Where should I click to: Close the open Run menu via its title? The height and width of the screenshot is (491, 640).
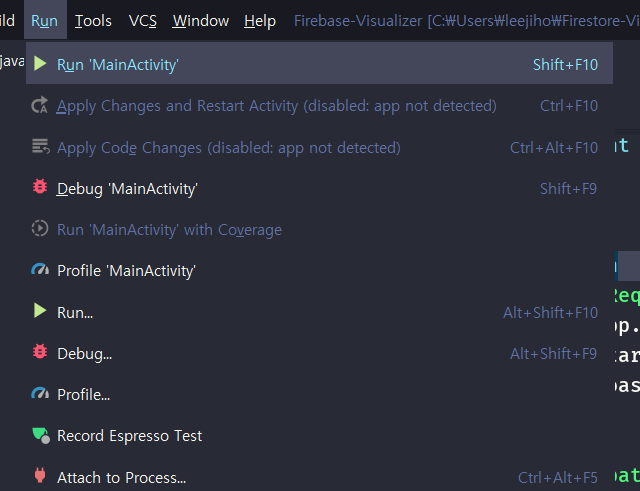point(44,21)
